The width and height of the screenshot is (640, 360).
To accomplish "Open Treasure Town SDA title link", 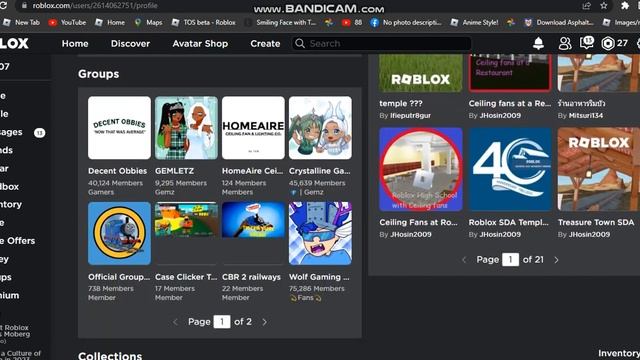I will [x=596, y=222].
